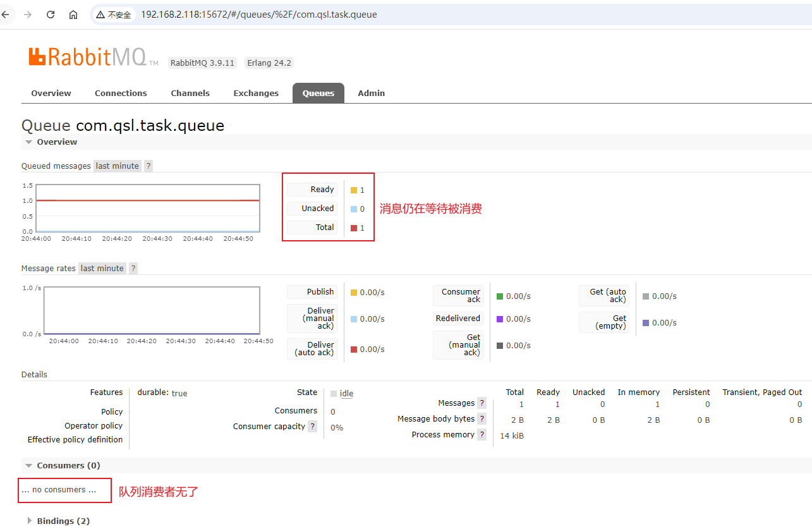Click the Deliver (manual ack) label

(312, 319)
